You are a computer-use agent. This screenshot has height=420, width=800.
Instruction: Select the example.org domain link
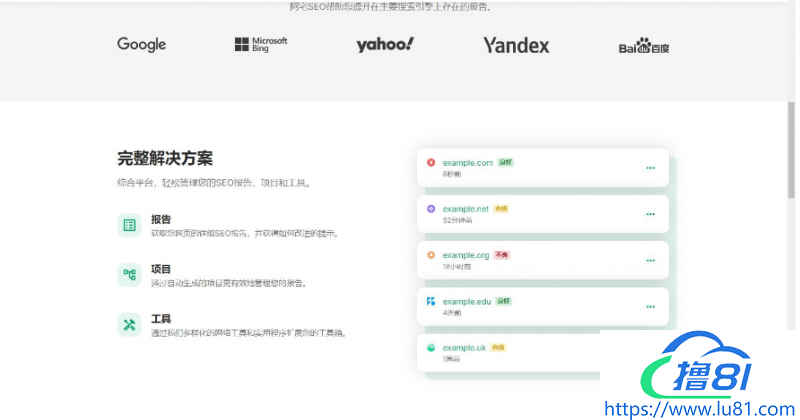click(465, 255)
